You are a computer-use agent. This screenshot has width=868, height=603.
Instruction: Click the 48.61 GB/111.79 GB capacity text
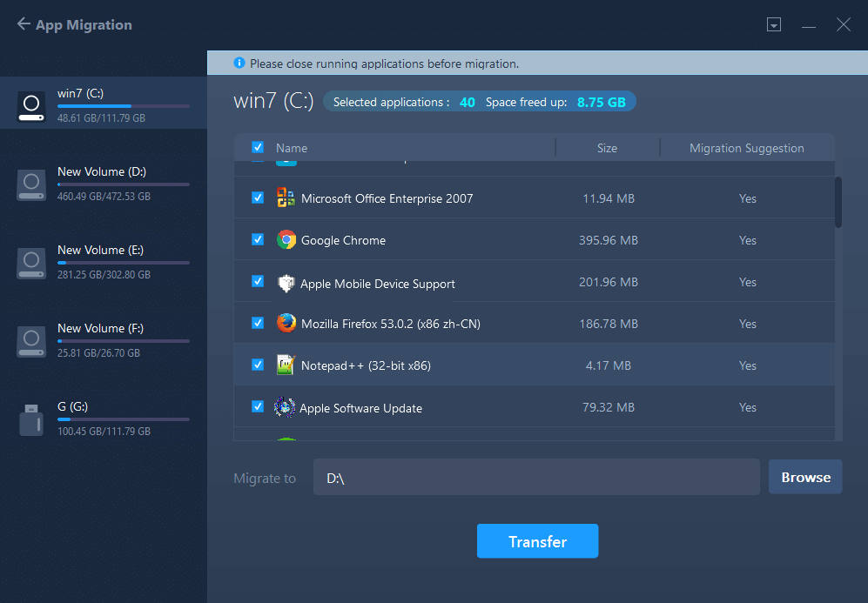101,117
